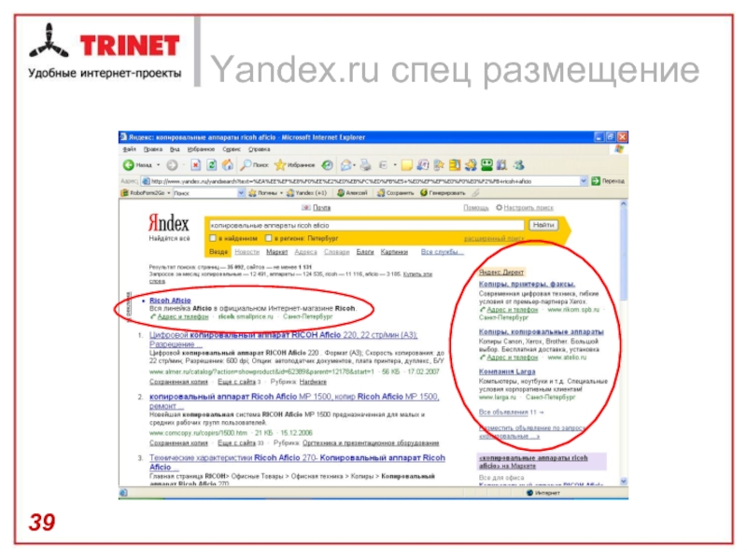Click Алексей identity button in RoboForm bar
The width and height of the screenshot is (747, 560).
pos(352,193)
